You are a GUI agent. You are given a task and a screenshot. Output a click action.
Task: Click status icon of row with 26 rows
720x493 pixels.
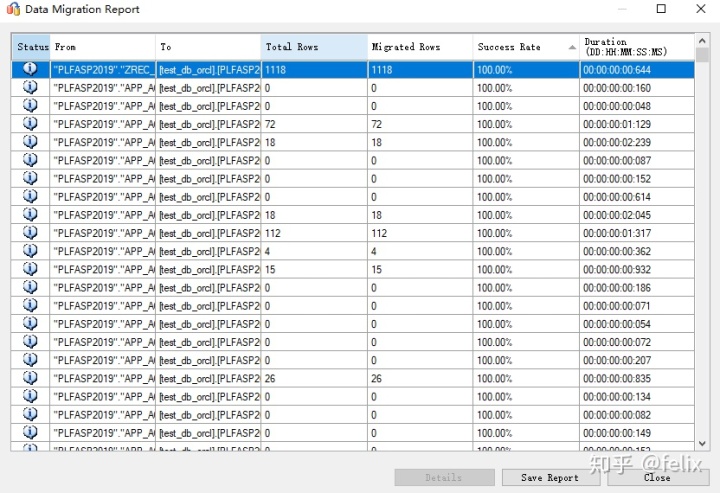tap(30, 378)
